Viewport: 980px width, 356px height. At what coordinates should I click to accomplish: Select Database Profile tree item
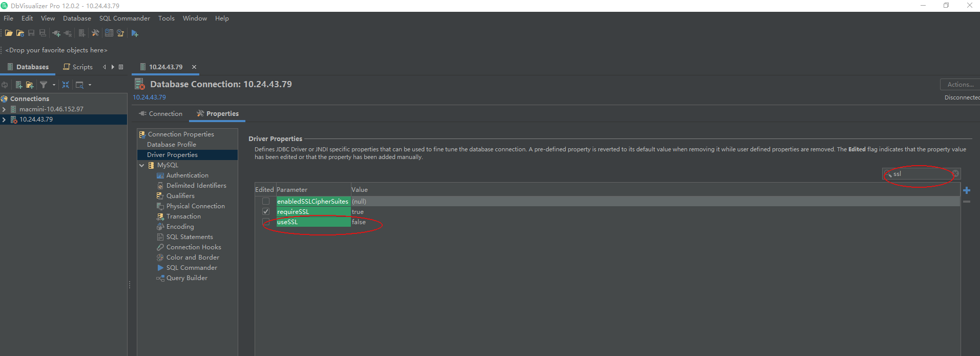172,144
